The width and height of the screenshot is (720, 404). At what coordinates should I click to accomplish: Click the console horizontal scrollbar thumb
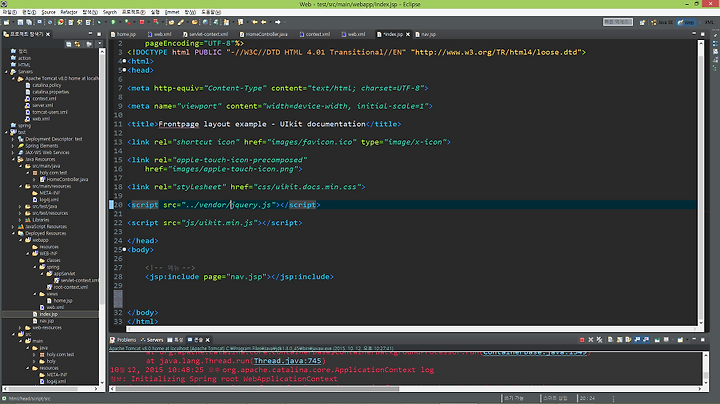coord(257,388)
